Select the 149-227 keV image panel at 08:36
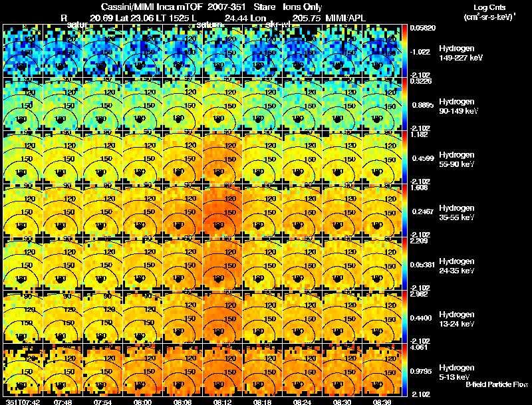Viewport: 532px width, 405px height. pyautogui.click(x=382, y=51)
